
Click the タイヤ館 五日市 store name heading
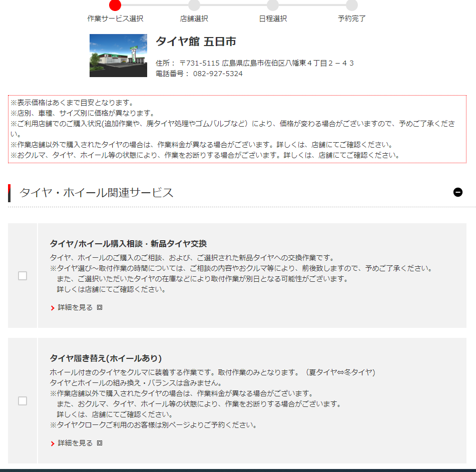point(196,41)
